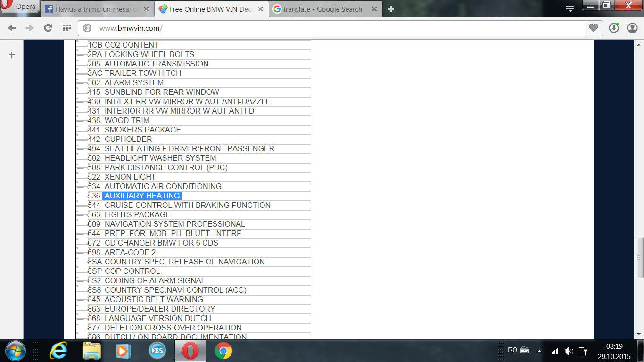Open the user account profile icon
This screenshot has width=644, height=362.
(632, 28)
